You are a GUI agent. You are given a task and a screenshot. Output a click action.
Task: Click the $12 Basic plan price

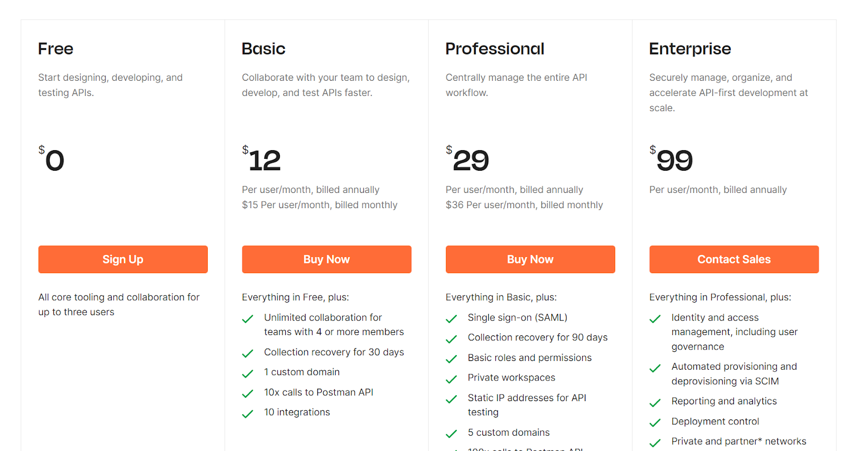(264, 160)
